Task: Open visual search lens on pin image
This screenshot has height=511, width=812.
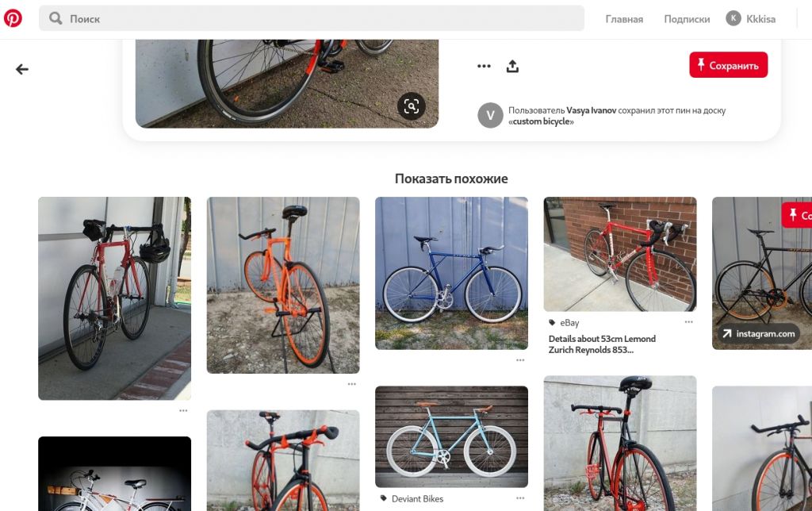Action: [411, 106]
